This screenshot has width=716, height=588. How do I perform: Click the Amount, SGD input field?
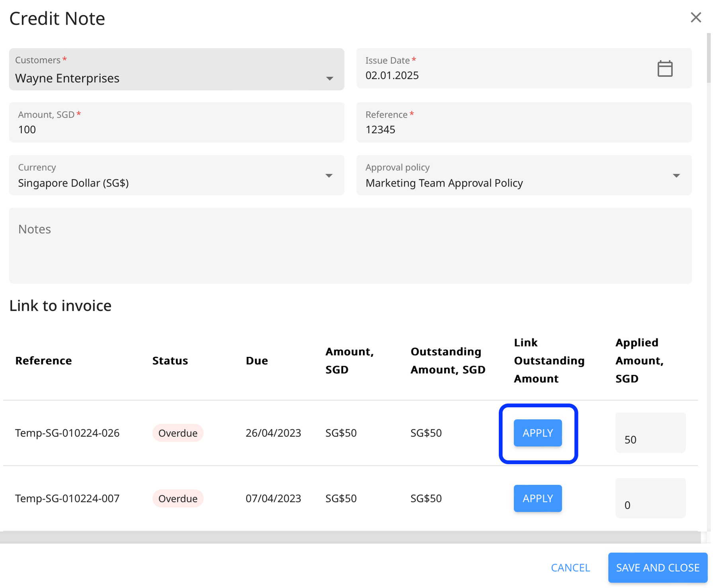pyautogui.click(x=177, y=123)
